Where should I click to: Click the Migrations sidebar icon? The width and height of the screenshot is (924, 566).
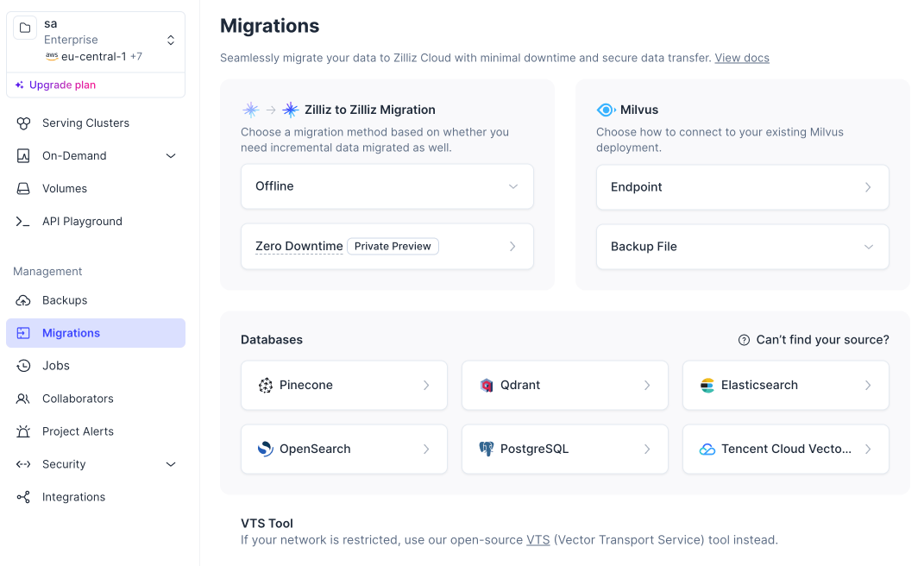coord(23,333)
